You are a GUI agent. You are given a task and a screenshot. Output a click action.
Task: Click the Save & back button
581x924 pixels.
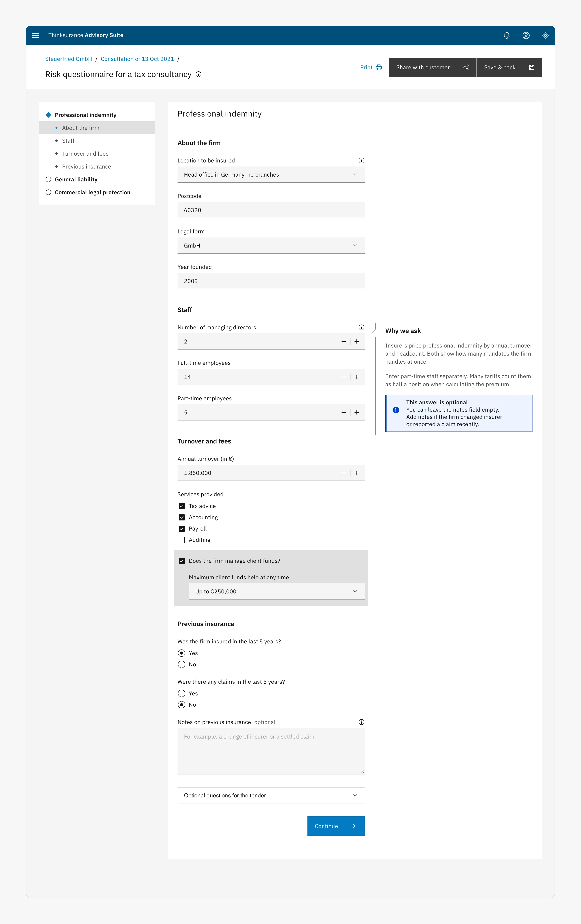509,68
